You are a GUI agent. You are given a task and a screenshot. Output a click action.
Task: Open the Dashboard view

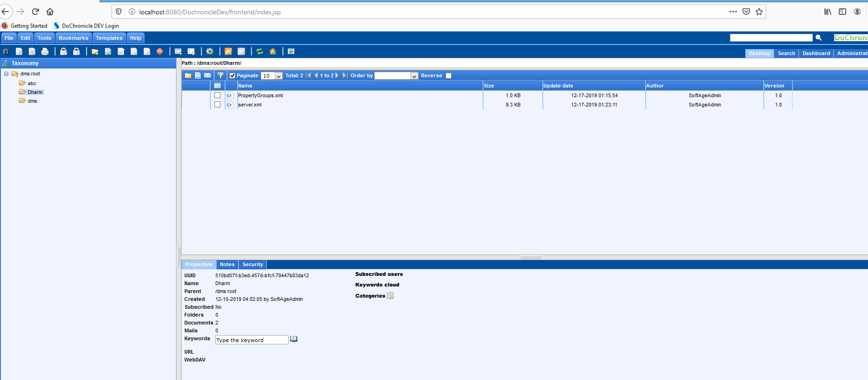coord(816,53)
